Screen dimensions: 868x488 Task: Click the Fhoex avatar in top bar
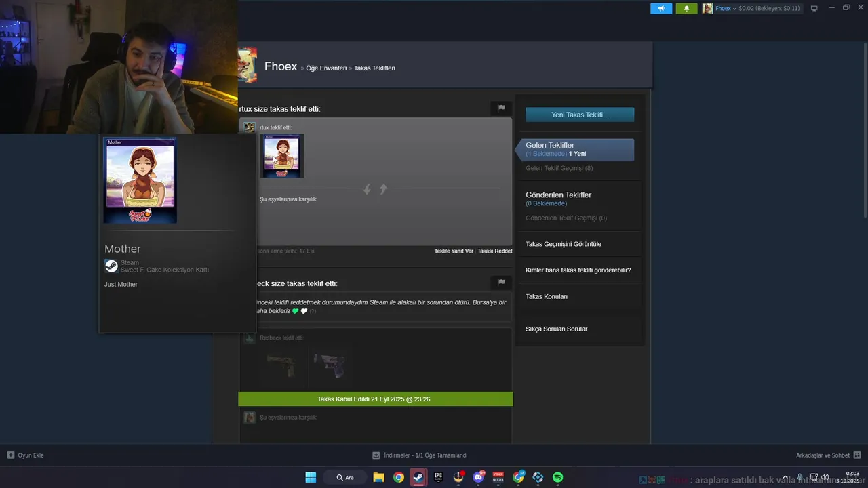[707, 9]
